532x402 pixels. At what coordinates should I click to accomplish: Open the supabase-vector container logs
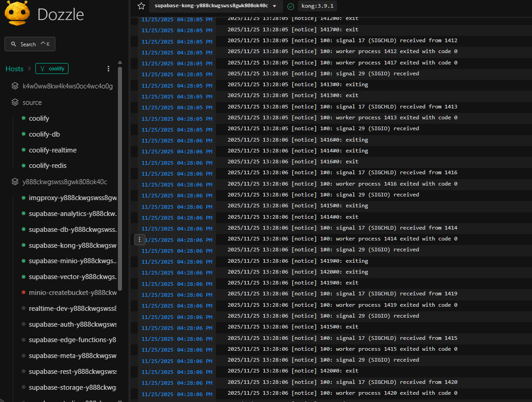pyautogui.click(x=73, y=277)
